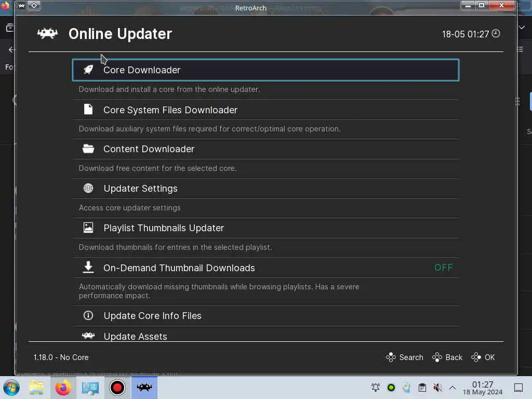This screenshot has height=399, width=532.
Task: Select On-Demand Thumbnail Downloads row label
Action: coord(179,268)
